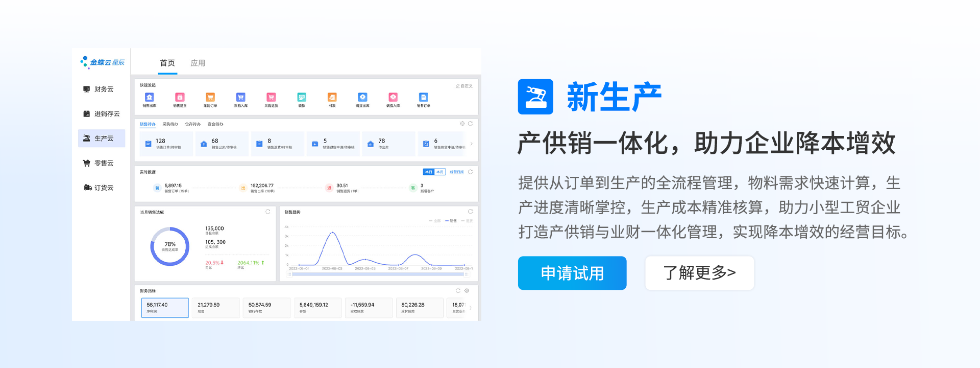The image size is (980, 368).
Task: Click the 付款 quick-launch icon
Action: point(332,98)
